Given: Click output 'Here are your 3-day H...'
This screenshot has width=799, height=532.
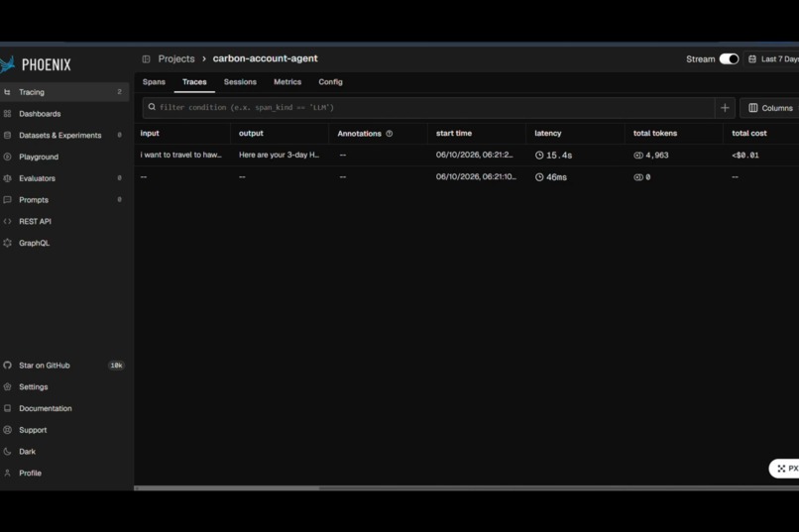Looking at the screenshot, I should (x=279, y=155).
